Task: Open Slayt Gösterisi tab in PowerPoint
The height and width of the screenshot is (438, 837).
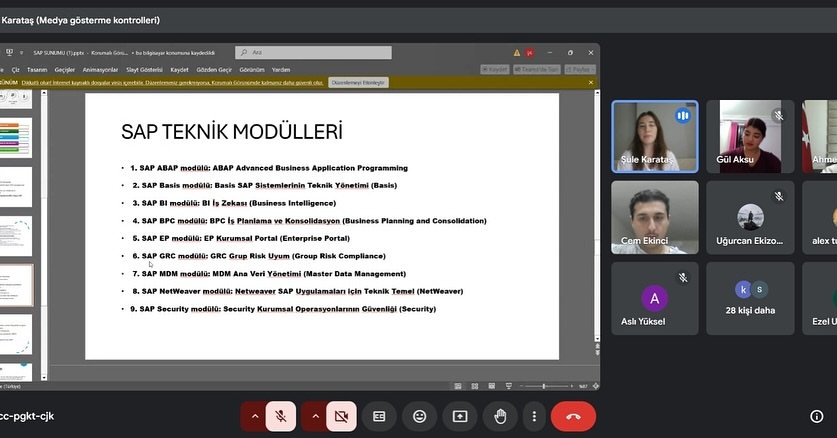Action: pos(144,70)
